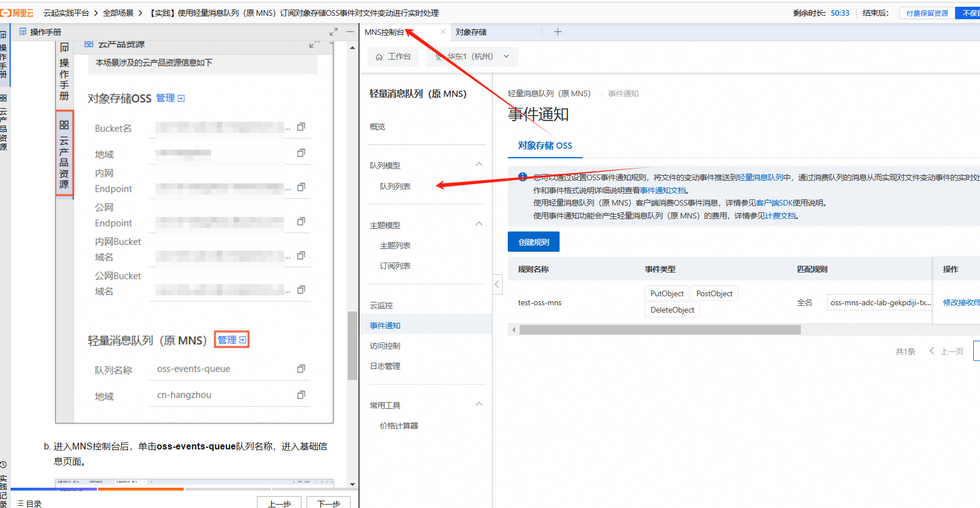Open the 客户端SDK link
Viewport: 980px width, 508px height.
(774, 203)
